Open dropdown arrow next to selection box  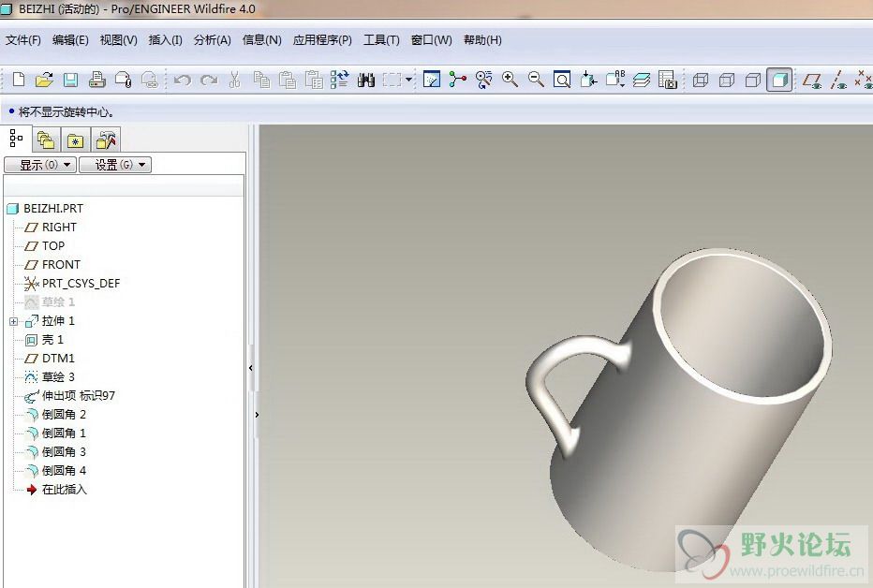(408, 80)
